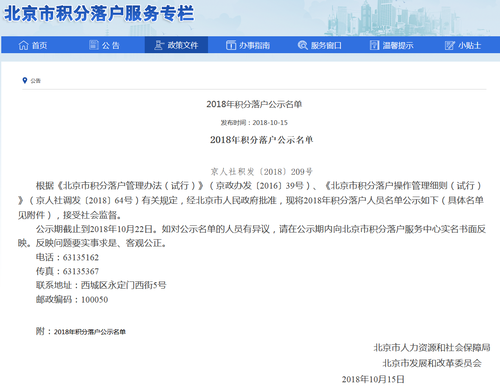Click the notice icon beside 温馨提示

[x=374, y=45]
